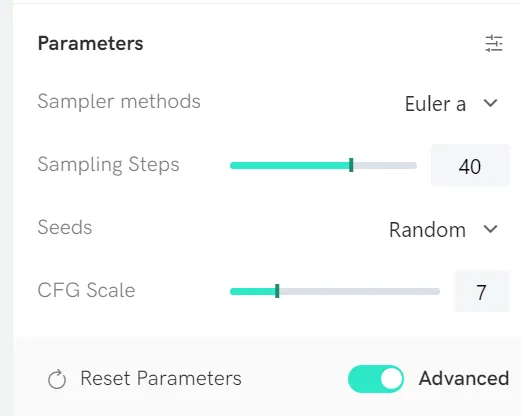Select the Reset Parameters text button

coord(161,379)
